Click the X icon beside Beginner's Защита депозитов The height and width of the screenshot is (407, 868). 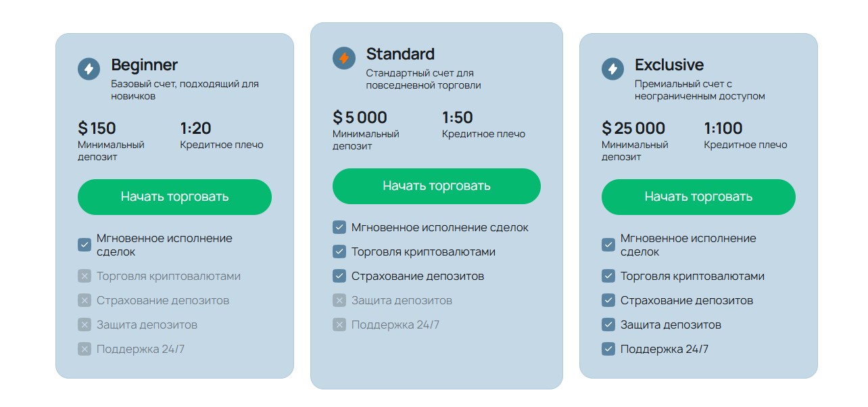point(85,325)
